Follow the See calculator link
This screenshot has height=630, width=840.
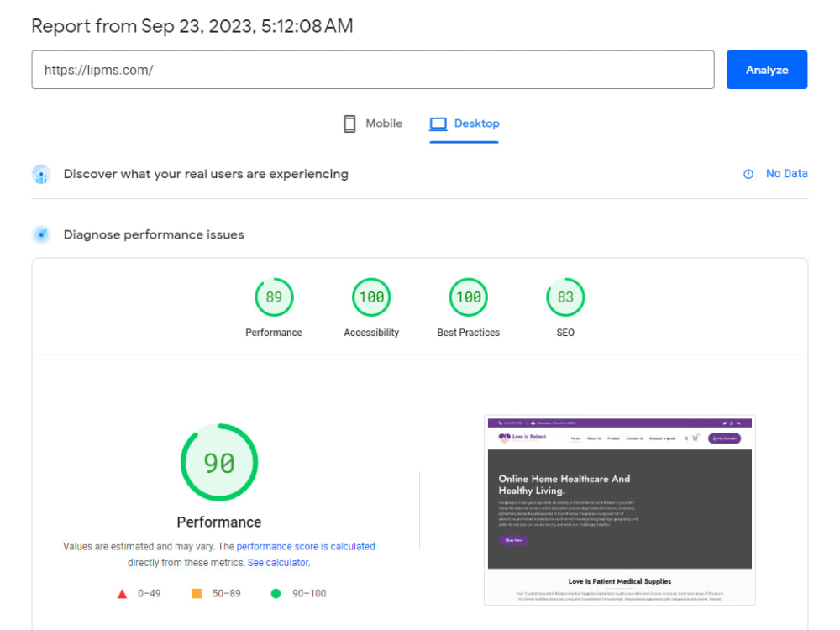(277, 562)
